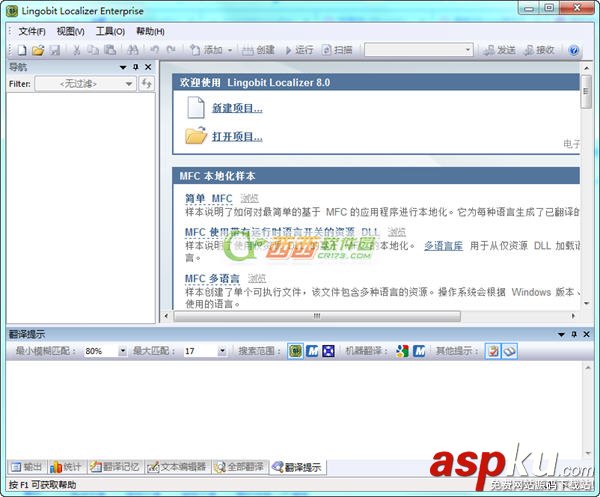Switch to the 翻译提示 tab
600x497 pixels.
pyautogui.click(x=297, y=467)
